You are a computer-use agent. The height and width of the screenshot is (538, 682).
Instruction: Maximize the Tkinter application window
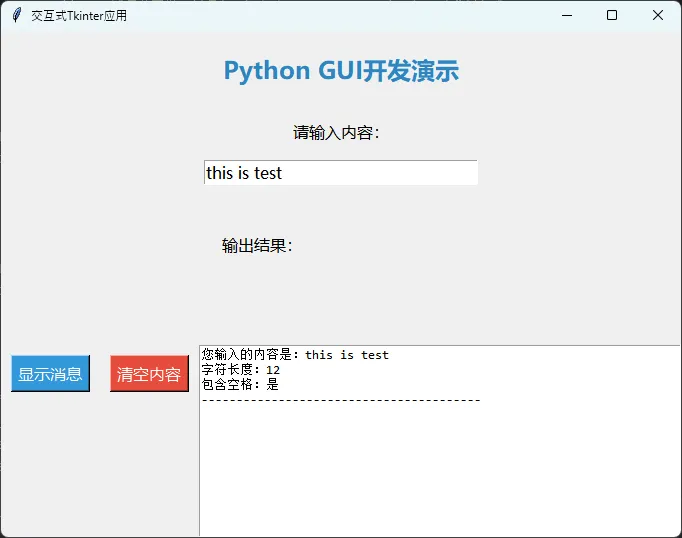coord(612,16)
